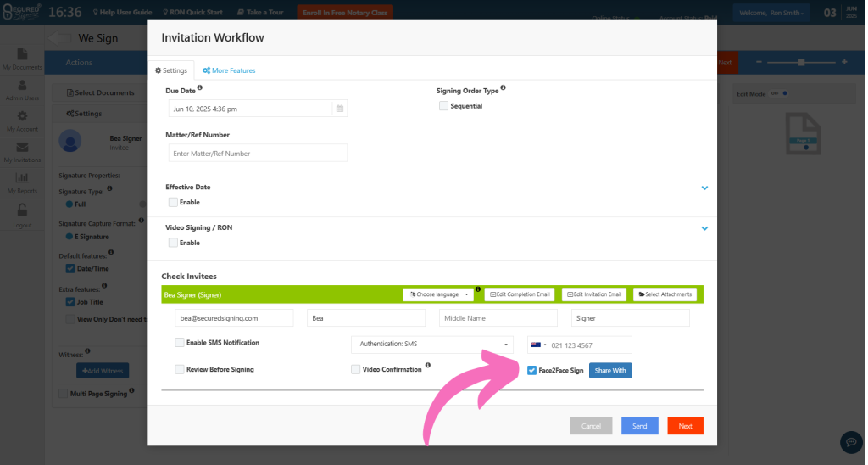The image size is (868, 465).
Task: Tick the Video Confirmation checkbox
Action: click(355, 369)
